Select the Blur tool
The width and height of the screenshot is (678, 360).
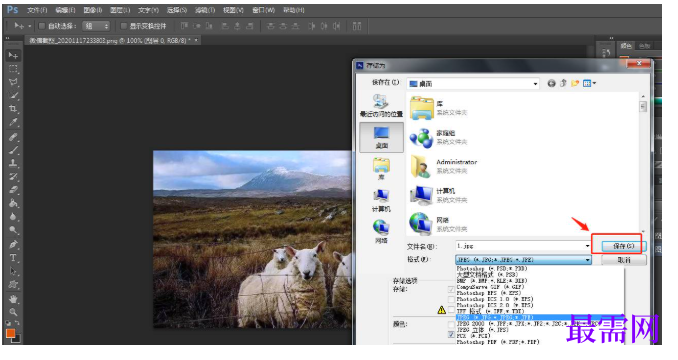[x=13, y=217]
